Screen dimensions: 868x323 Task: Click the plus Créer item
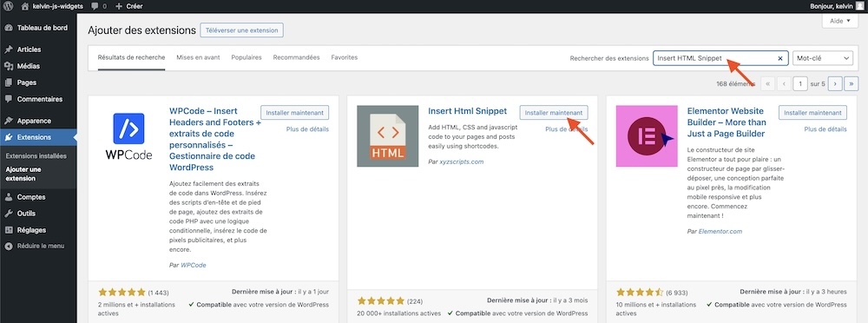(129, 6)
